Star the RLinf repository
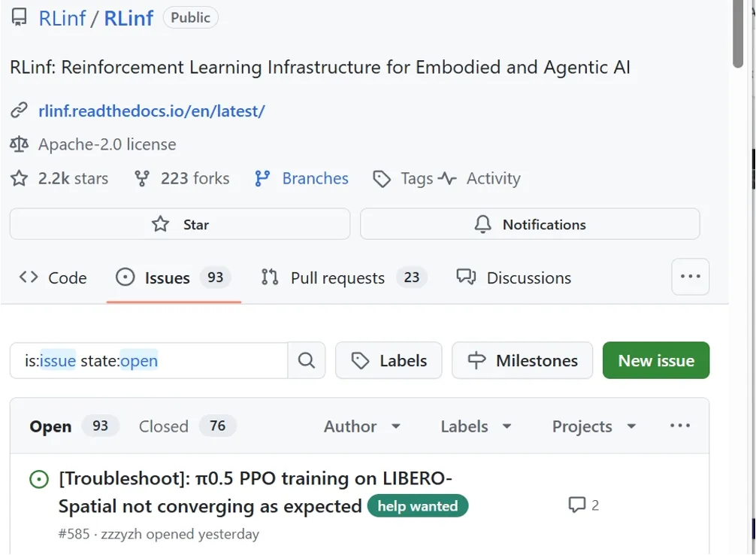 [180, 224]
